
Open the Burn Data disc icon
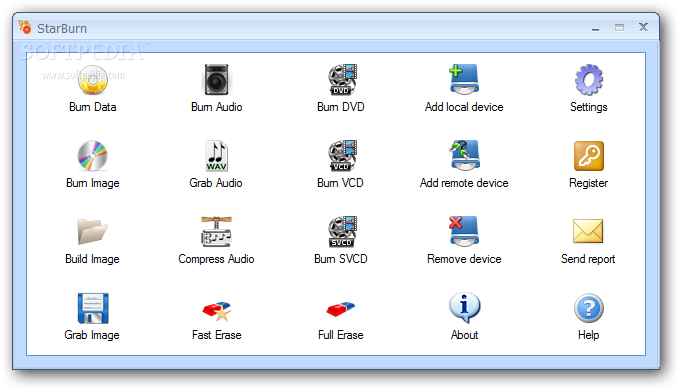(92, 80)
